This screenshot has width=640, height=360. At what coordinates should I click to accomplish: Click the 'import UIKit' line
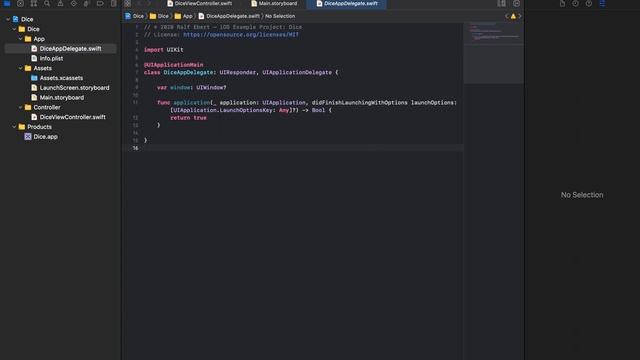[x=164, y=50]
